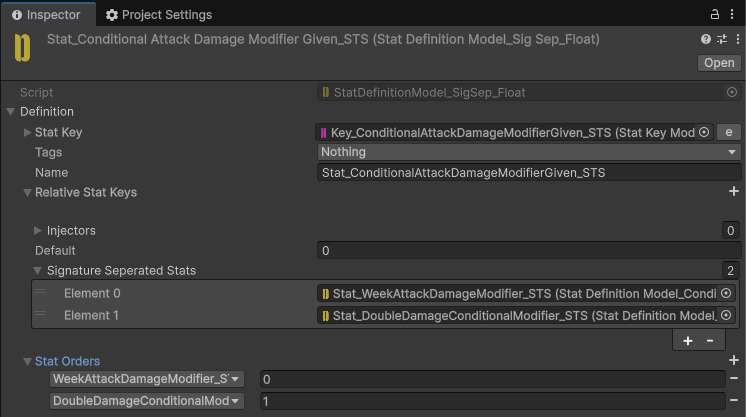This screenshot has width=746, height=417.
Task: Click the 'e' button beside Stat Key
Action: click(728, 132)
